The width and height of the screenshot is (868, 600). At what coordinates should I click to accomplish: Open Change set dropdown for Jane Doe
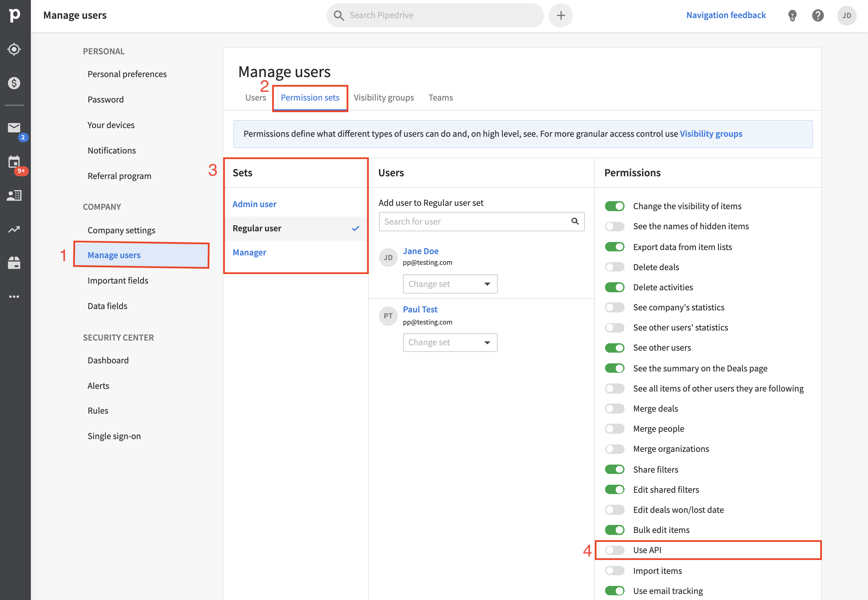point(450,284)
